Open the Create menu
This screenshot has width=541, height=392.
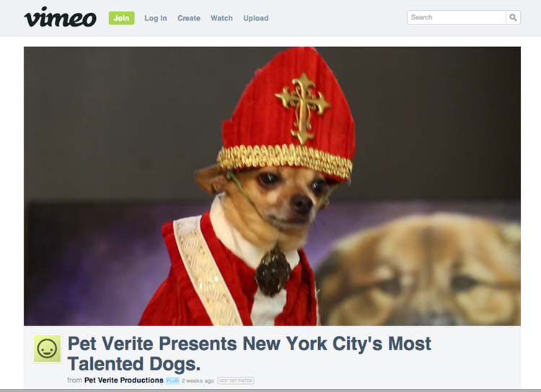click(189, 18)
